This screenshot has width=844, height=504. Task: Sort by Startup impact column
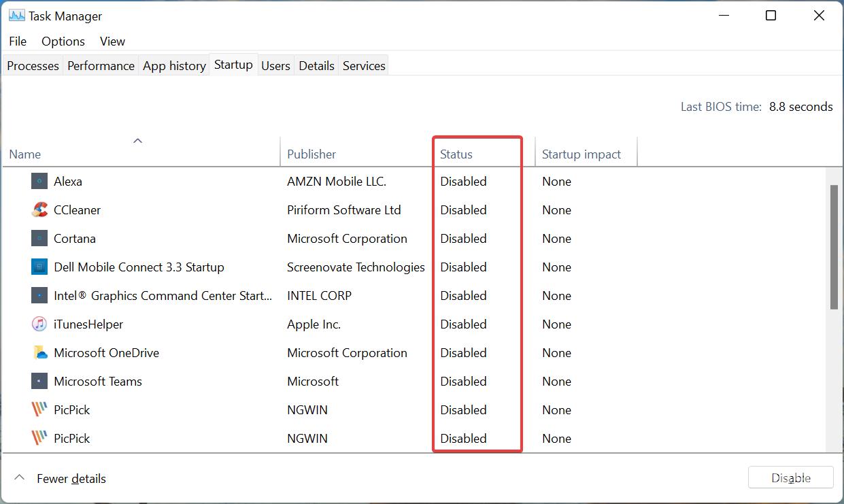tap(581, 154)
